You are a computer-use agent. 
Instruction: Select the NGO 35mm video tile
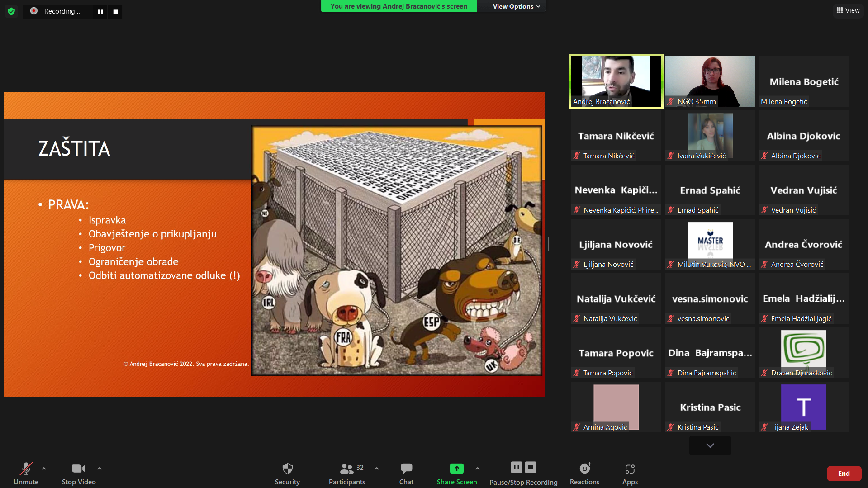[x=710, y=81]
